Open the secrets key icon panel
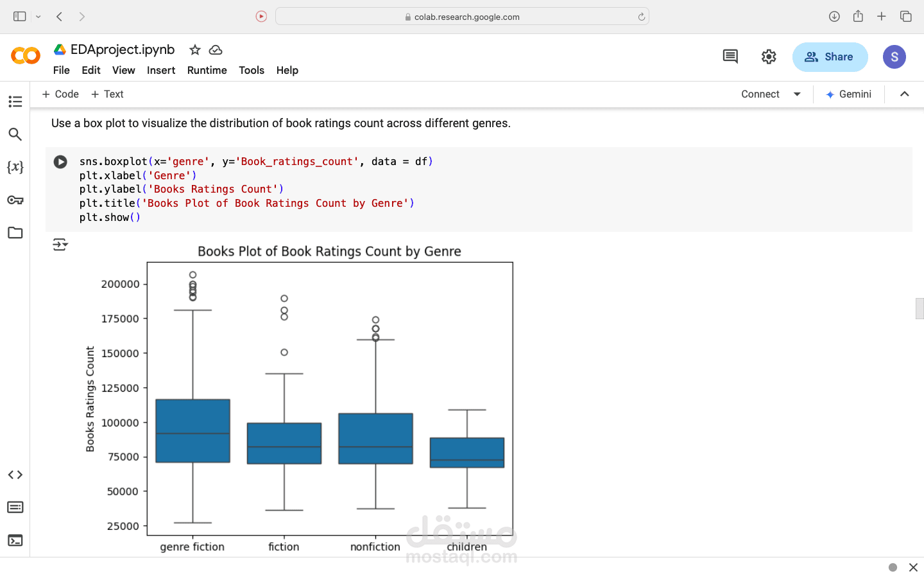This screenshot has width=924, height=578. (15, 200)
